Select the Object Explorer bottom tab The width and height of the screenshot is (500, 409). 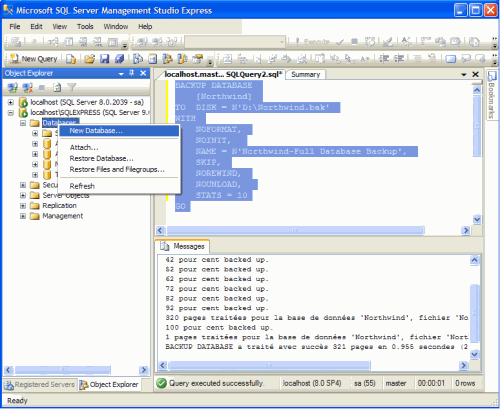pyautogui.click(x=109, y=385)
